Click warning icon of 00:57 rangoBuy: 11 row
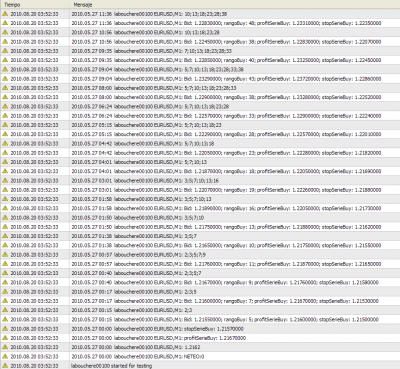 click(x=5, y=264)
